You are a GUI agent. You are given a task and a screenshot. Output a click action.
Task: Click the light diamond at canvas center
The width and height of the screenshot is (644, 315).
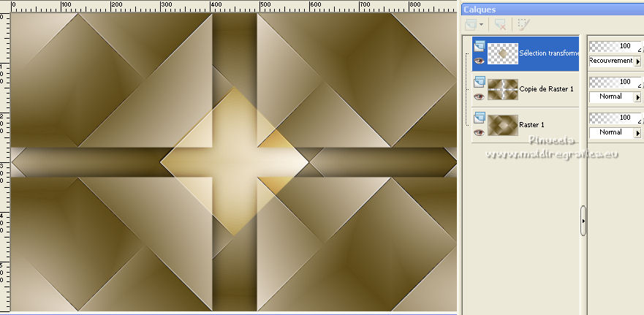[235, 162]
